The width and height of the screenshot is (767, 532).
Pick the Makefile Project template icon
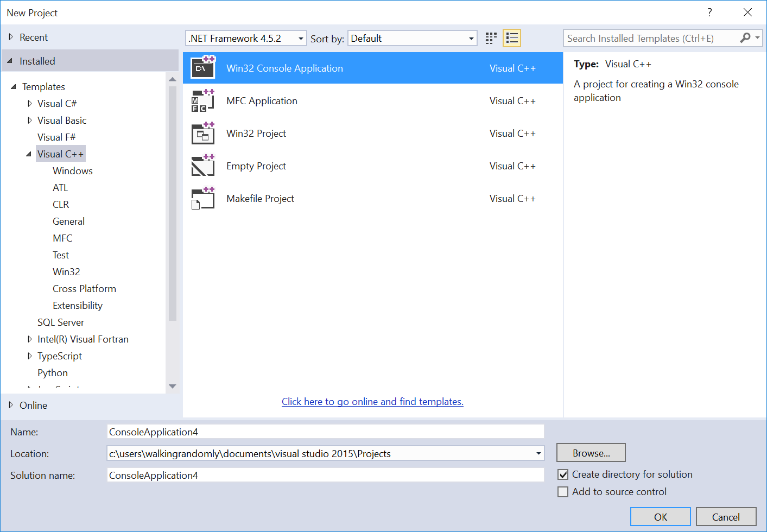pos(202,198)
